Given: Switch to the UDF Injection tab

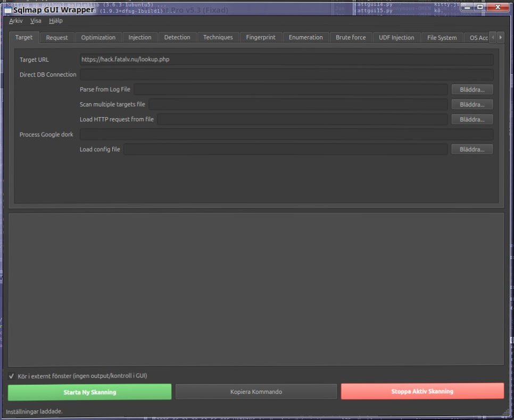Looking at the screenshot, I should click(396, 37).
